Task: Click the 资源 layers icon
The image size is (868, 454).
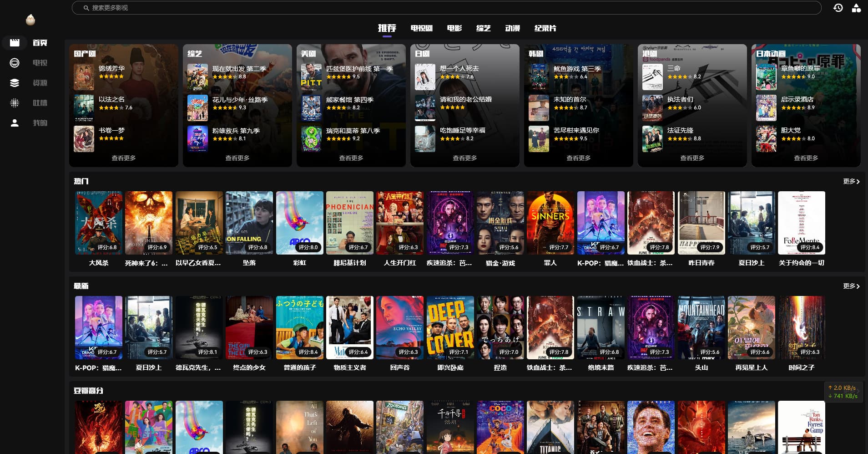Action: tap(15, 83)
